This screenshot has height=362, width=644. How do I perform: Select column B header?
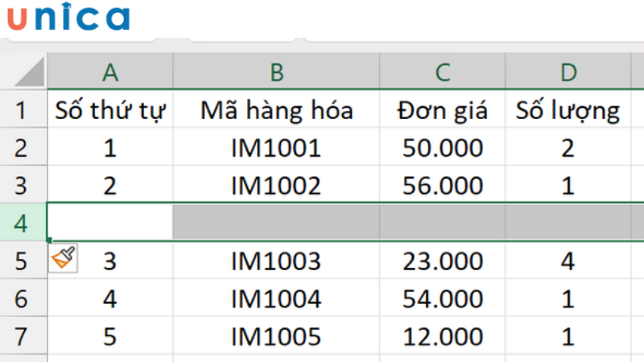276,72
